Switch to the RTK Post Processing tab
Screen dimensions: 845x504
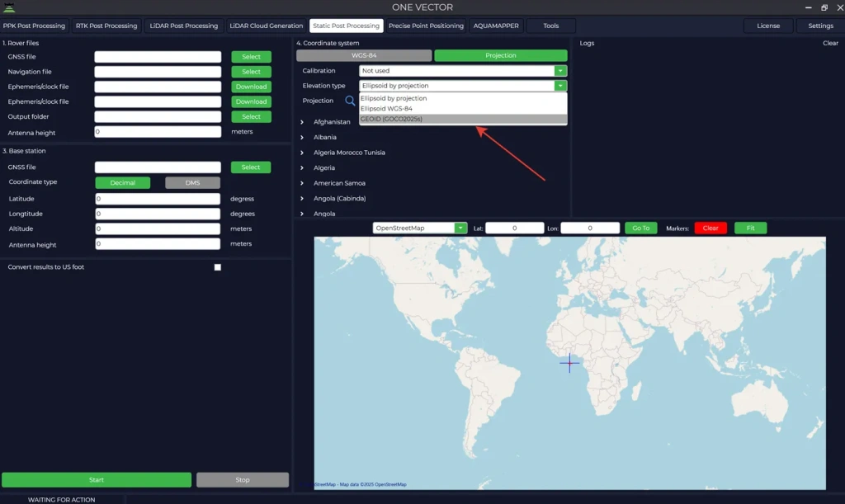[x=106, y=26]
